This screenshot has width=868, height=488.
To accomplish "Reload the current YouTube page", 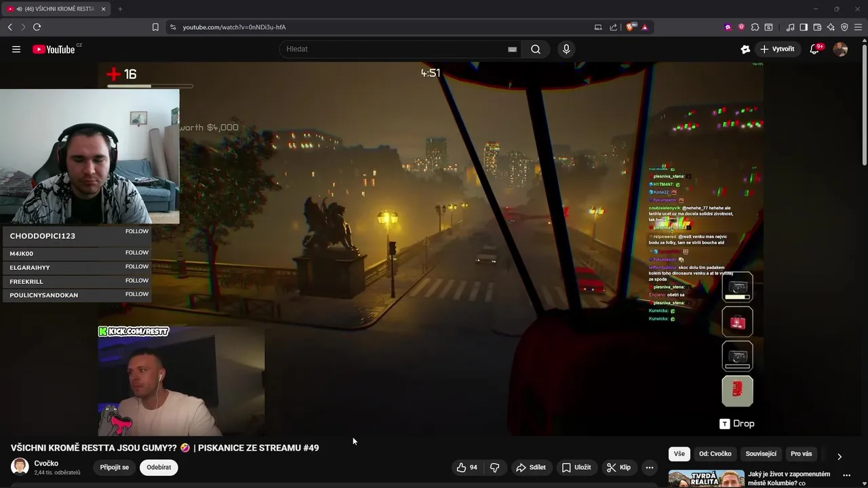I will (37, 27).
